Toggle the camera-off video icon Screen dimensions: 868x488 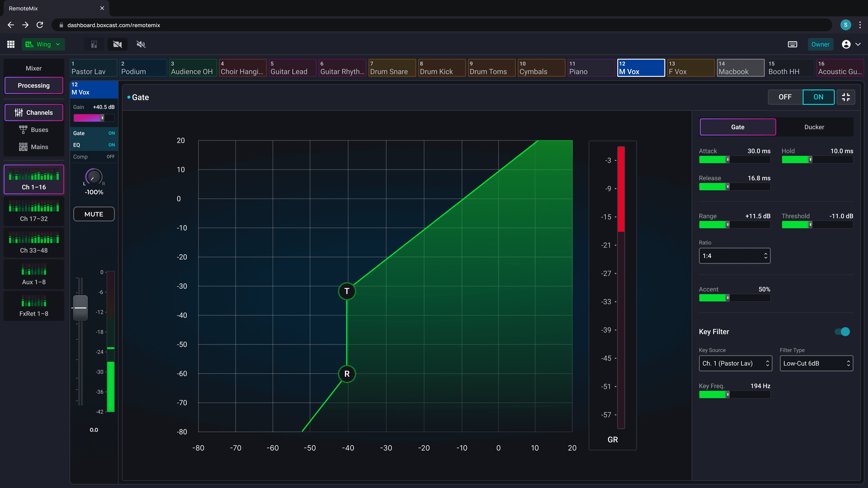pos(117,45)
